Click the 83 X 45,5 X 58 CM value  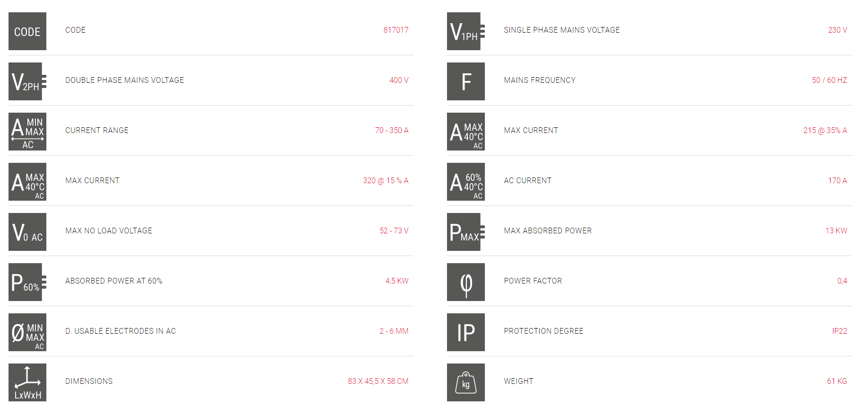[378, 381]
